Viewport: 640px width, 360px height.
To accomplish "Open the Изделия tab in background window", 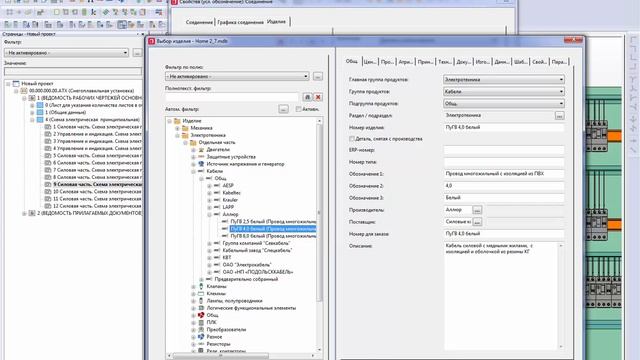I will [276, 21].
